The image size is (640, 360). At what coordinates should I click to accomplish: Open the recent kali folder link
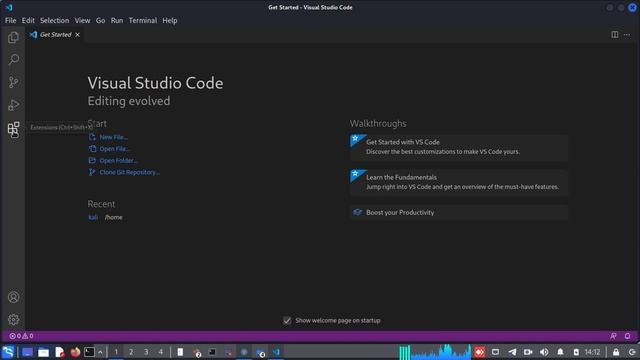[93, 217]
